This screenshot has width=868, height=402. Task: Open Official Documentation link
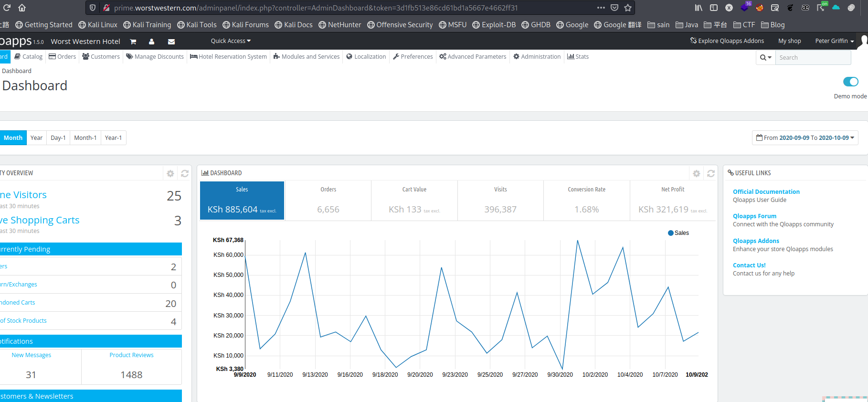click(766, 191)
